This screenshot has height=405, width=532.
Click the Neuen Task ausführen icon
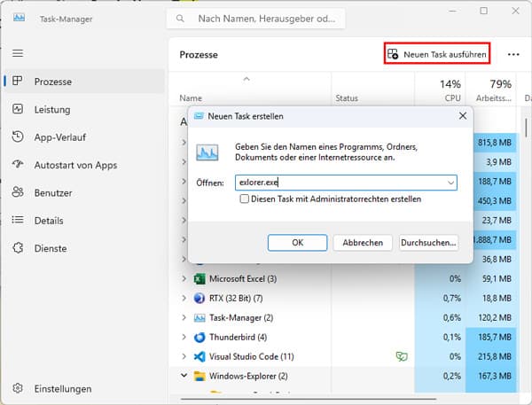point(393,54)
